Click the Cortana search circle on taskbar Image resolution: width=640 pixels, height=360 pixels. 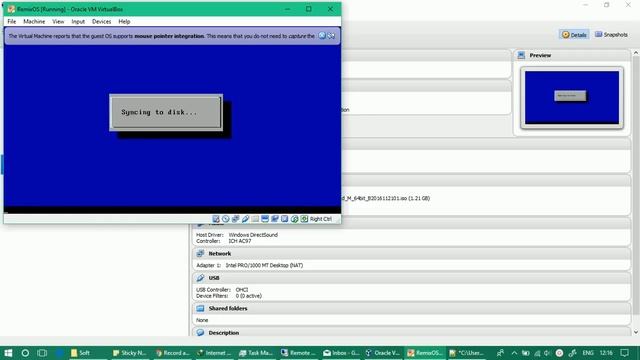tap(25, 353)
